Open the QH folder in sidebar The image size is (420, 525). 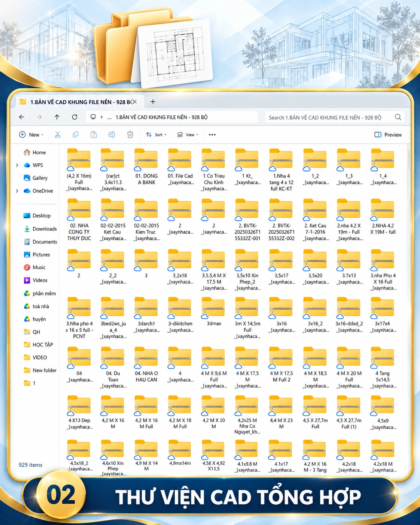point(32,332)
